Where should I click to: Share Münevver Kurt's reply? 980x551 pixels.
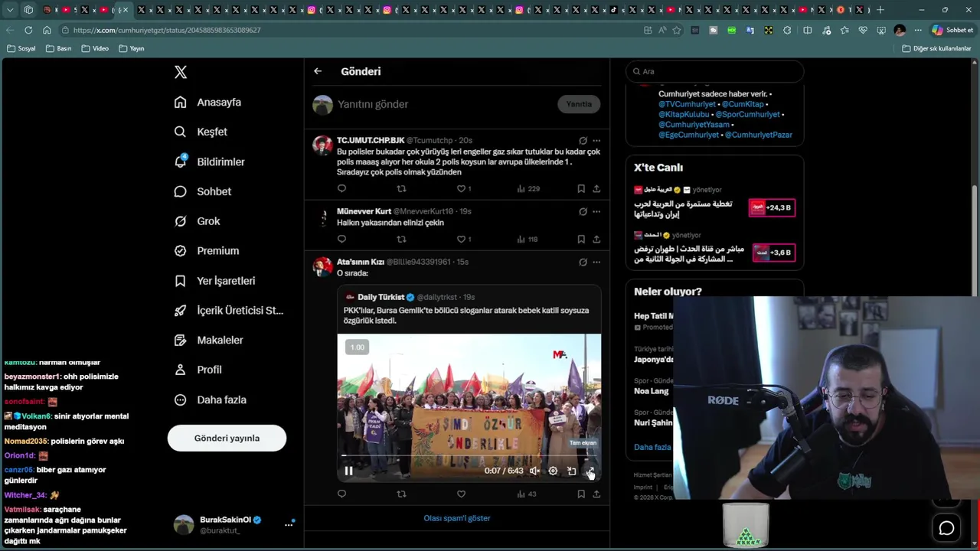click(x=596, y=239)
